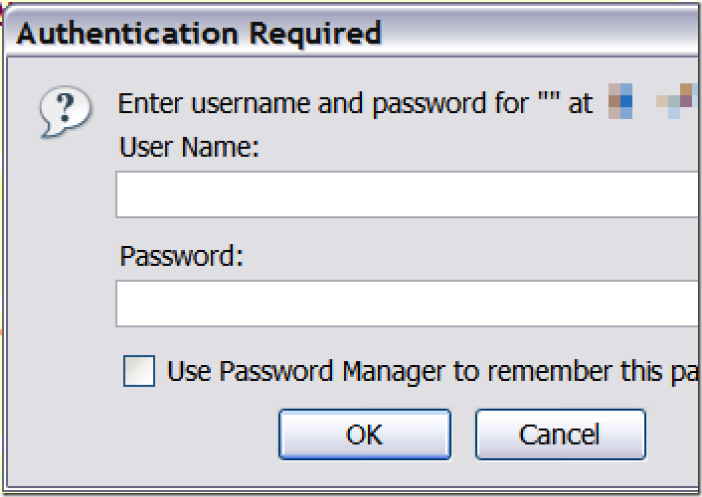The image size is (702, 497).
Task: Focus the User Name text field
Action: click(408, 194)
